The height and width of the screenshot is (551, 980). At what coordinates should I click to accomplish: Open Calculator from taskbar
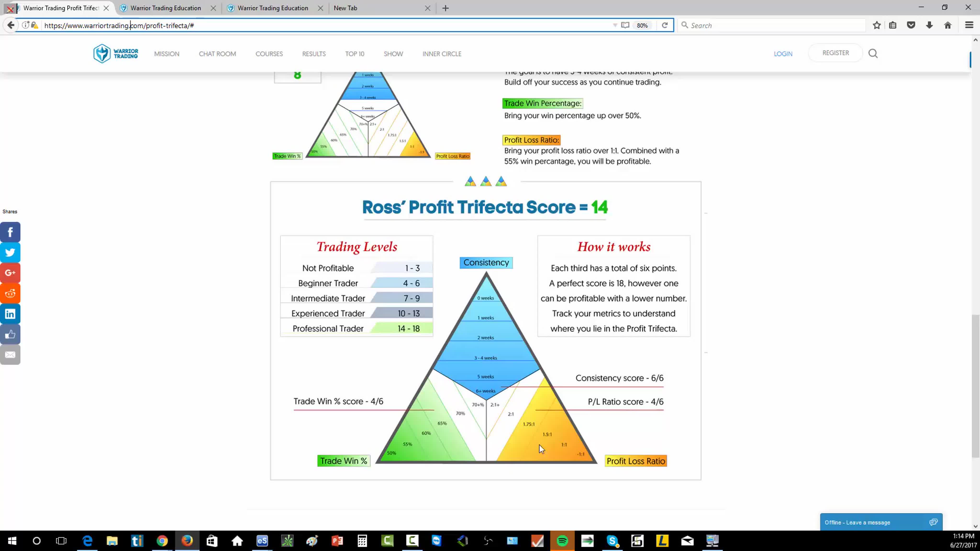pyautogui.click(x=362, y=541)
